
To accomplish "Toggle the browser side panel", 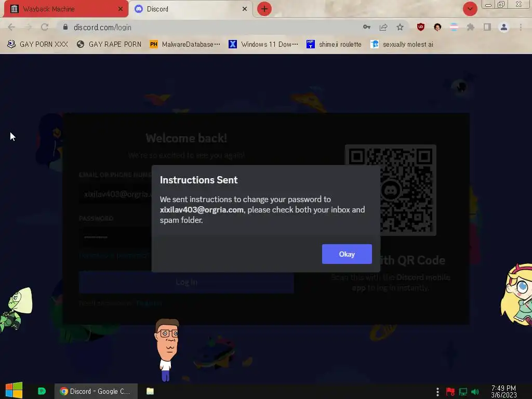I will (x=487, y=27).
